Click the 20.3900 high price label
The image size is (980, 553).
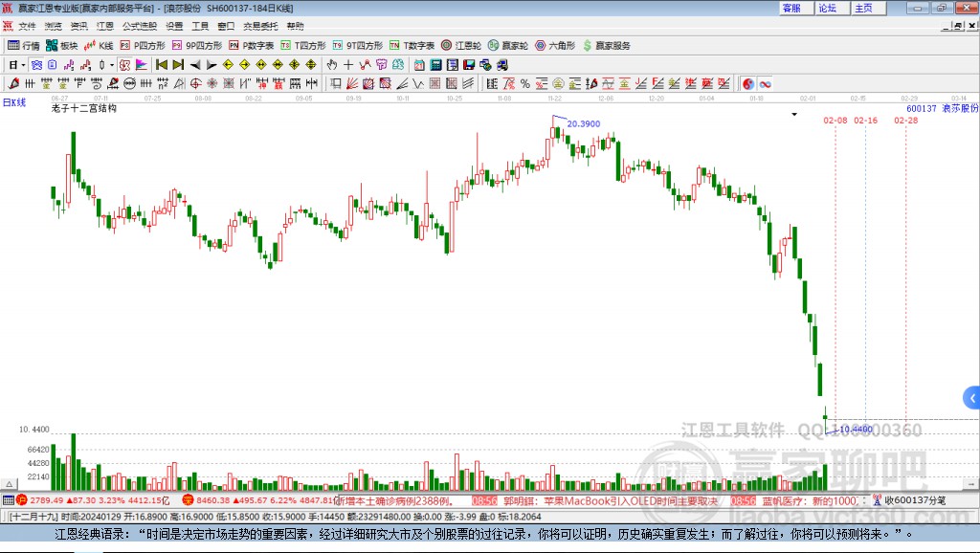click(583, 123)
